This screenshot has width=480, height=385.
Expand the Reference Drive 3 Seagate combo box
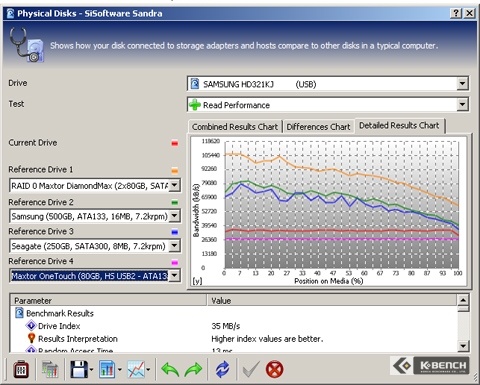point(175,246)
